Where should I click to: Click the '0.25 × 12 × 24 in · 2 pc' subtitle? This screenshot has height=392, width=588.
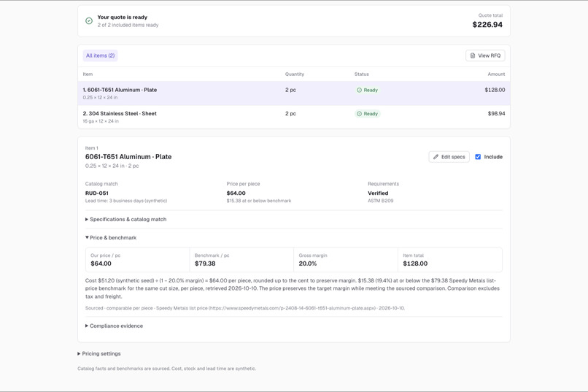pyautogui.click(x=112, y=166)
